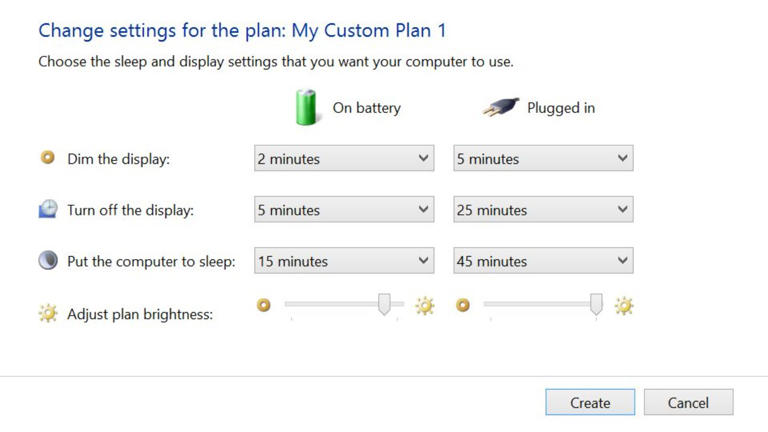This screenshot has height=432, width=768.
Task: Click the Create button
Action: [x=590, y=402]
